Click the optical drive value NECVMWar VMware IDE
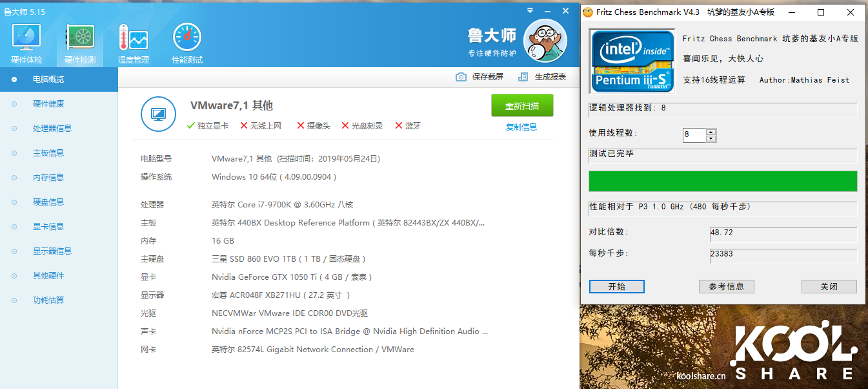 (x=290, y=313)
